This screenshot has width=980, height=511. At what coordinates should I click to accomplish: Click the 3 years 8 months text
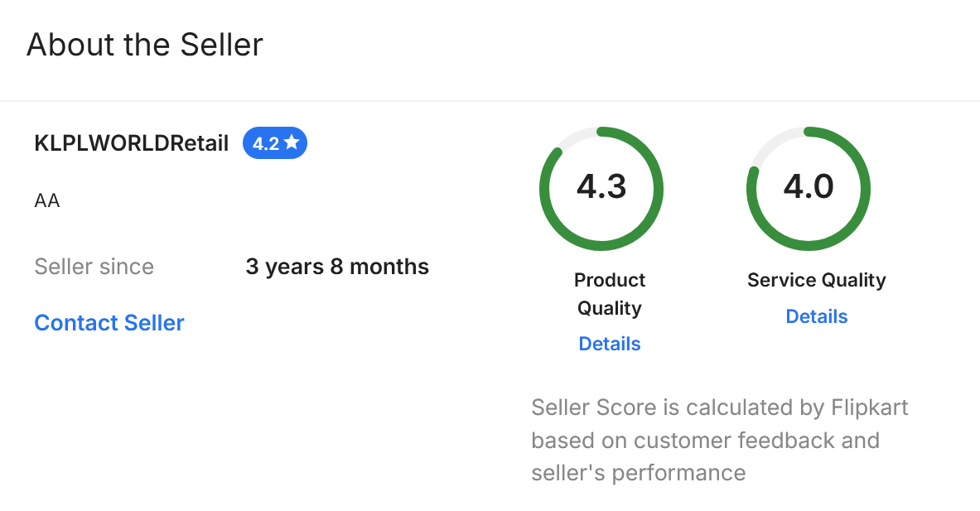[337, 267]
